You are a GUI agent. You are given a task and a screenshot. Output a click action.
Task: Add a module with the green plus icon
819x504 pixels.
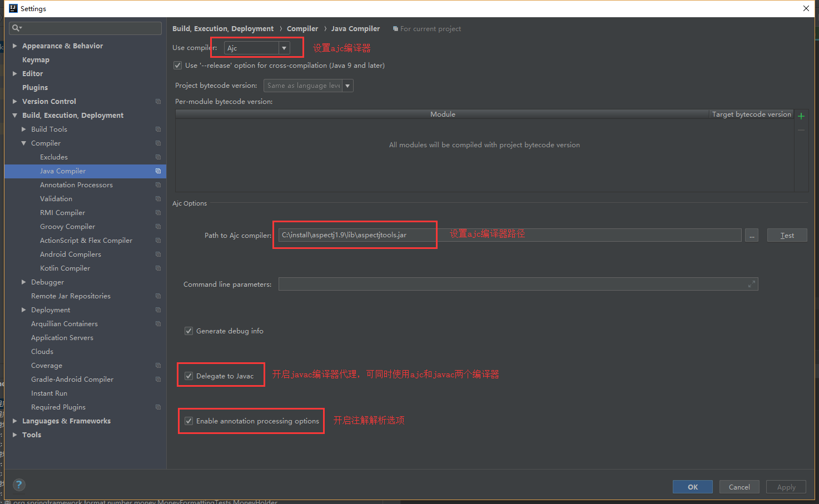click(x=801, y=116)
